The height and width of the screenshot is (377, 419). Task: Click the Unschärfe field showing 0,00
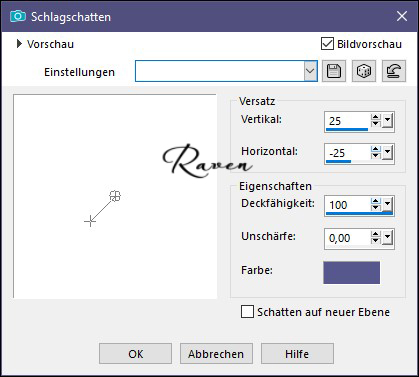[x=348, y=238]
